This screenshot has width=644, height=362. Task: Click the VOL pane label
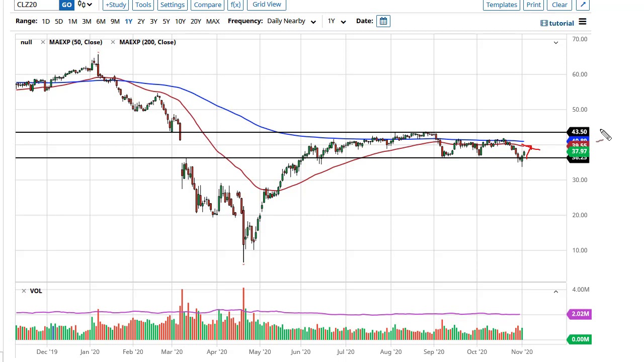36,291
